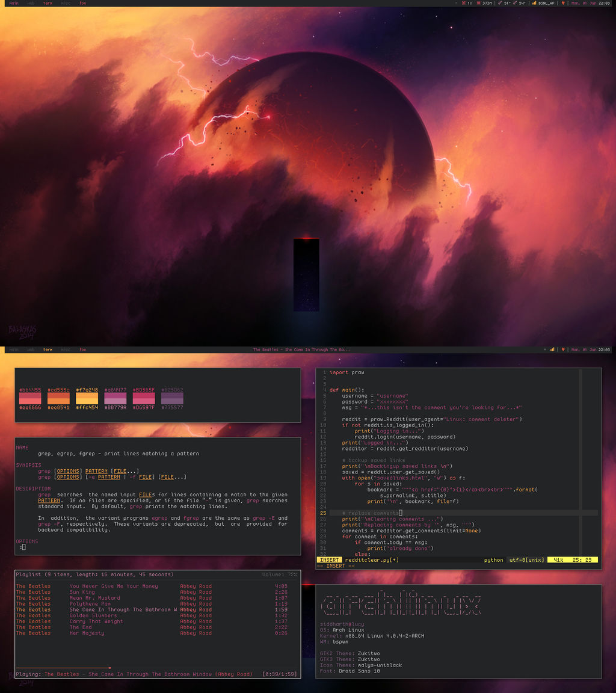Select the term workspace in upper bar
Image resolution: width=616 pixels, height=693 pixels.
click(x=48, y=3)
